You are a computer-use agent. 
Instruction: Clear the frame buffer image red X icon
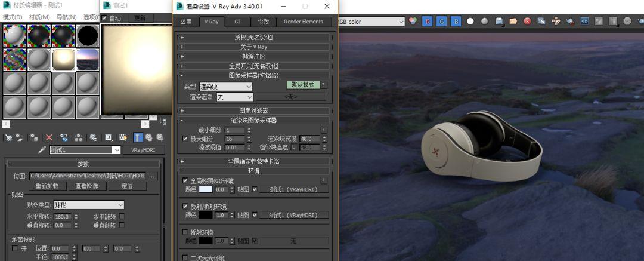527,22
